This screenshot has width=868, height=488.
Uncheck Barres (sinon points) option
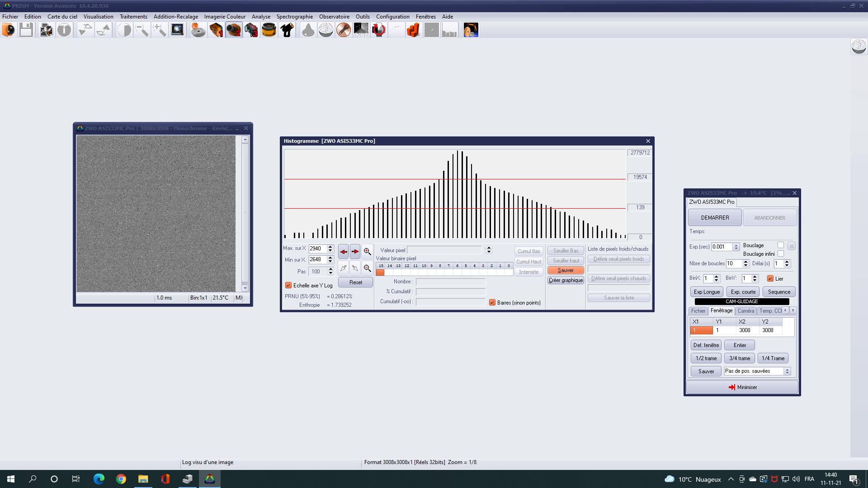(x=492, y=303)
